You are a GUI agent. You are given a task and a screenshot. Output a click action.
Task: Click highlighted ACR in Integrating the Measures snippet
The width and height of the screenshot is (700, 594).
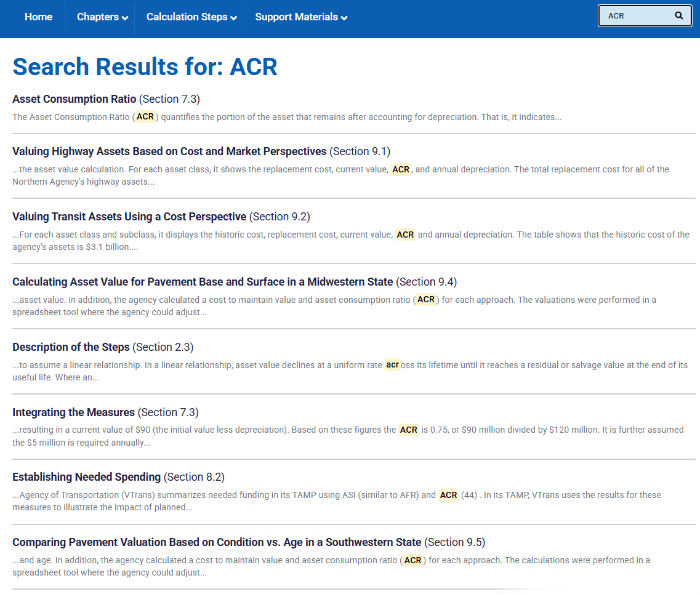coord(409,430)
